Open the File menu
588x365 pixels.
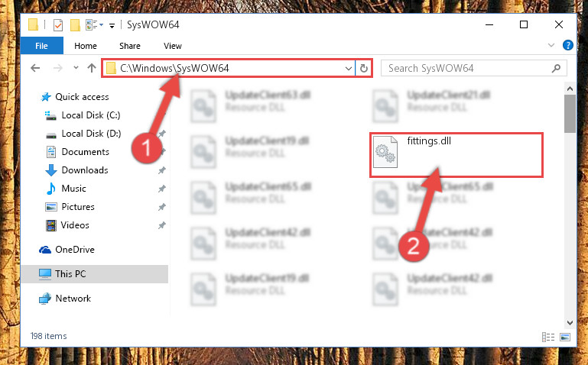click(x=41, y=46)
